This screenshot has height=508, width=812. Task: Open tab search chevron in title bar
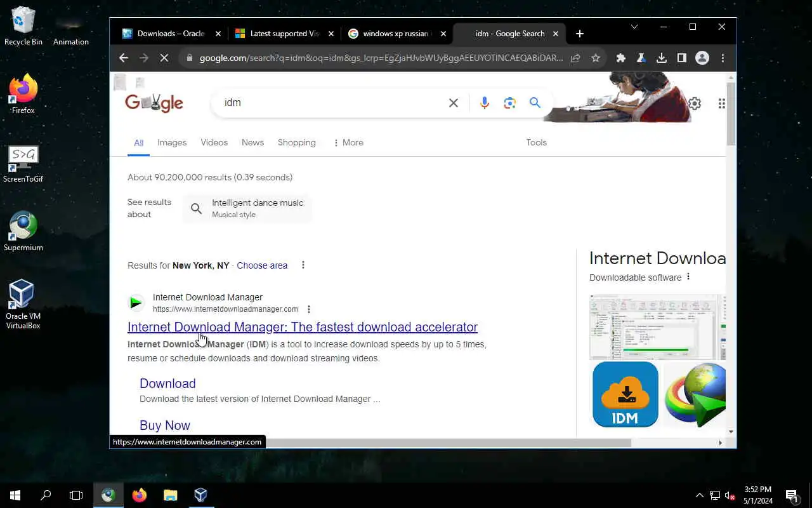point(634,27)
